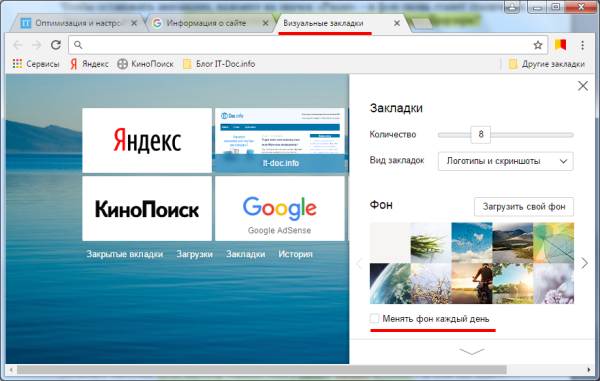600x381 pixels.
Task: Open the Сервисы apps grid
Action: click(x=36, y=64)
